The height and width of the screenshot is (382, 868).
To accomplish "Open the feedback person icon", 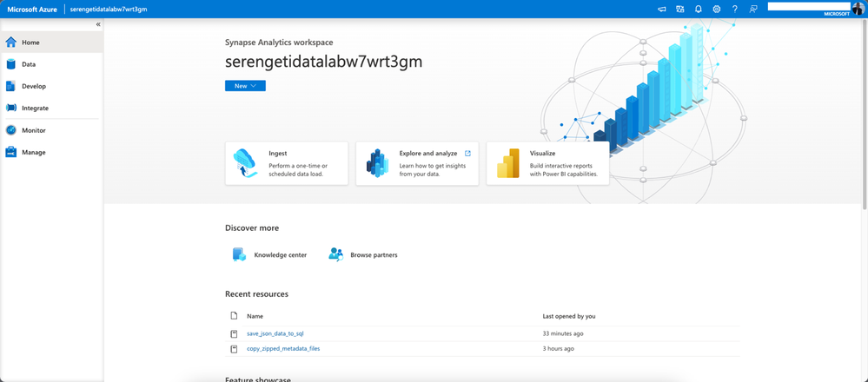I will [x=752, y=9].
